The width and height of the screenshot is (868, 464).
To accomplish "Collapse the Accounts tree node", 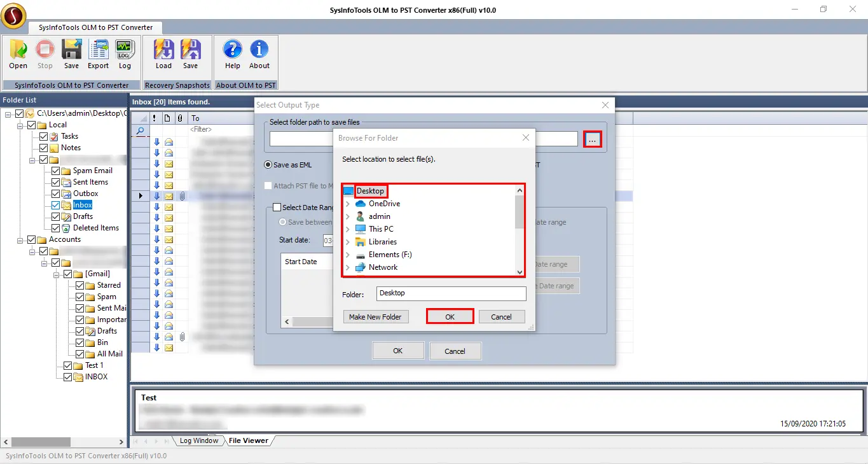I will (x=20, y=239).
